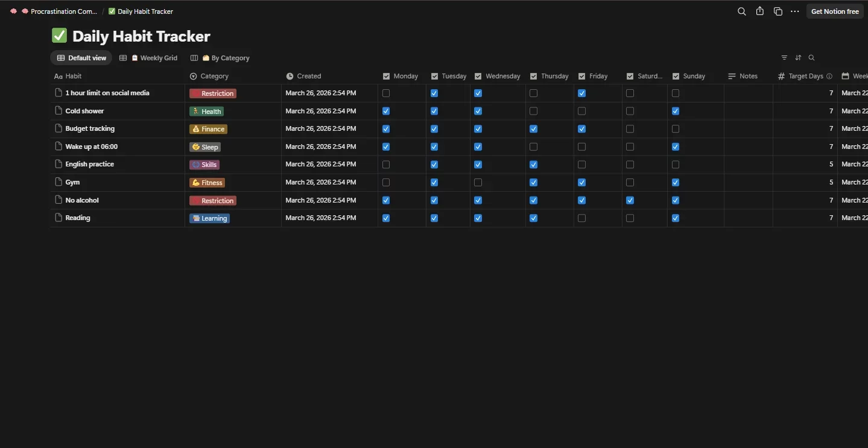The width and height of the screenshot is (868, 448).
Task: Click the database search magnifier icon
Action: tap(811, 58)
